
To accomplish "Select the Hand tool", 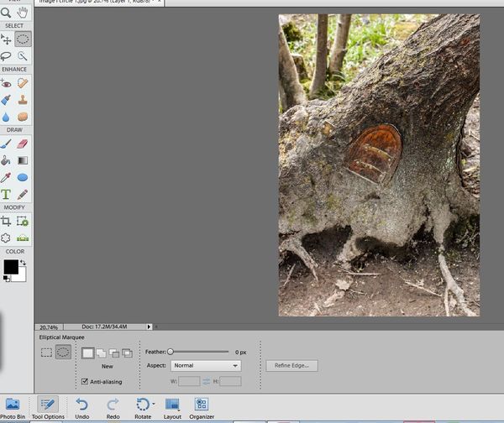I will click(x=23, y=13).
